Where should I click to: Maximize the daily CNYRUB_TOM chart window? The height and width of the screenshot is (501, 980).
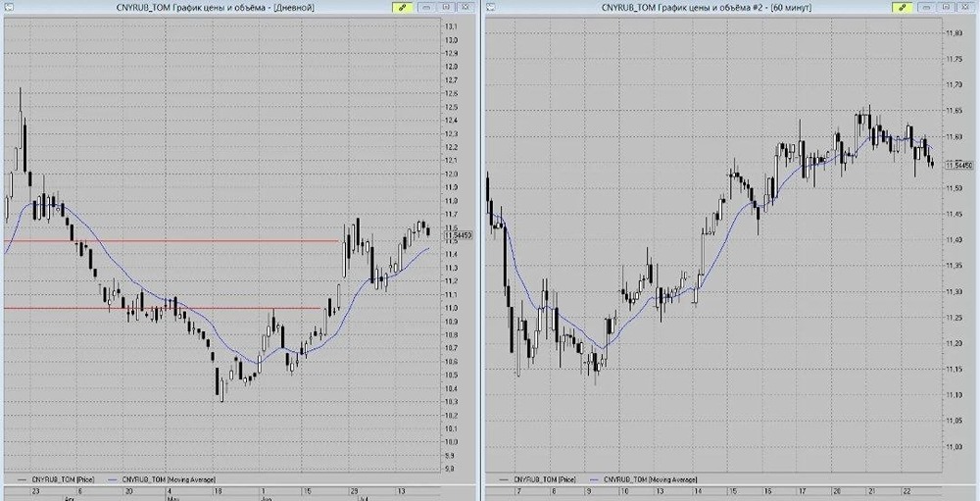pos(446,8)
